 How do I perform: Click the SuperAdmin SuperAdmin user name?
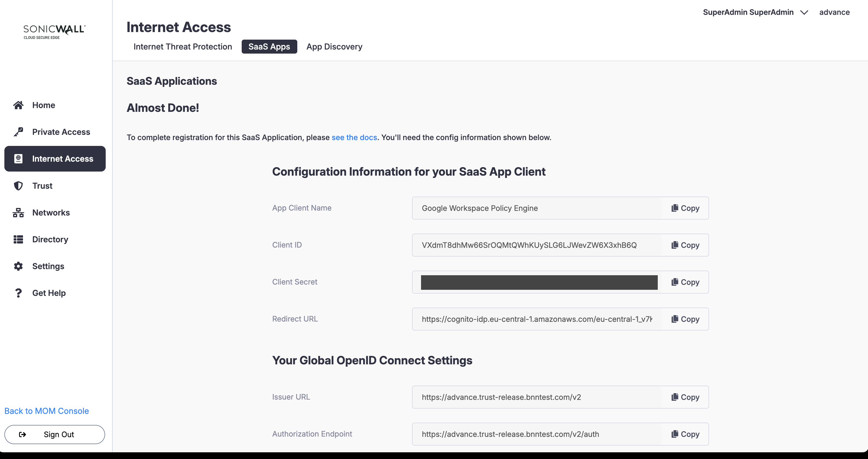(748, 13)
